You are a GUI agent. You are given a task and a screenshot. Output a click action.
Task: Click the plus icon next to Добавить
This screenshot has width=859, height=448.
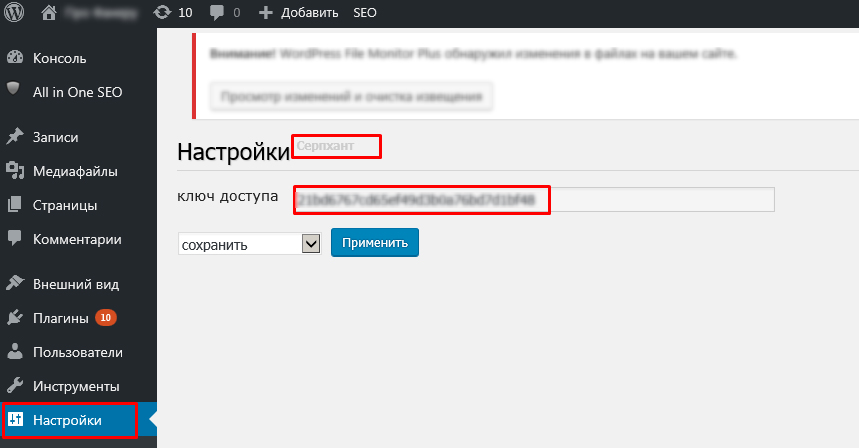pos(265,14)
